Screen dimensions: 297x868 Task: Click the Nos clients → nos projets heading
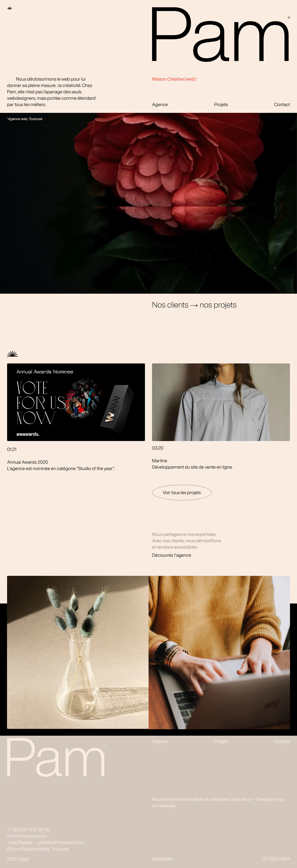(x=194, y=305)
